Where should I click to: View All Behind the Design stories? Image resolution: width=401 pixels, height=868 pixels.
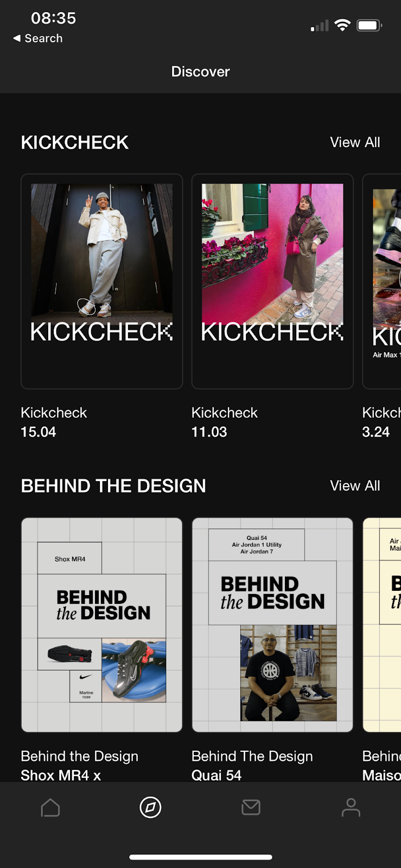[355, 486]
